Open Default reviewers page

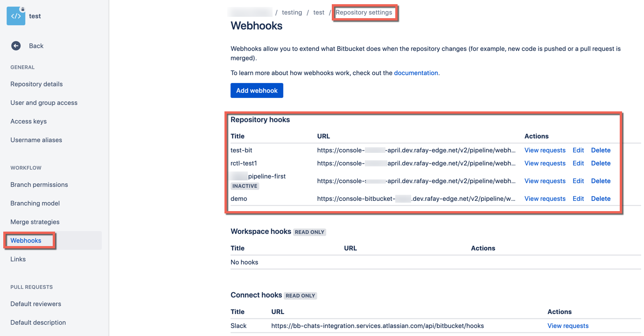[x=35, y=304]
